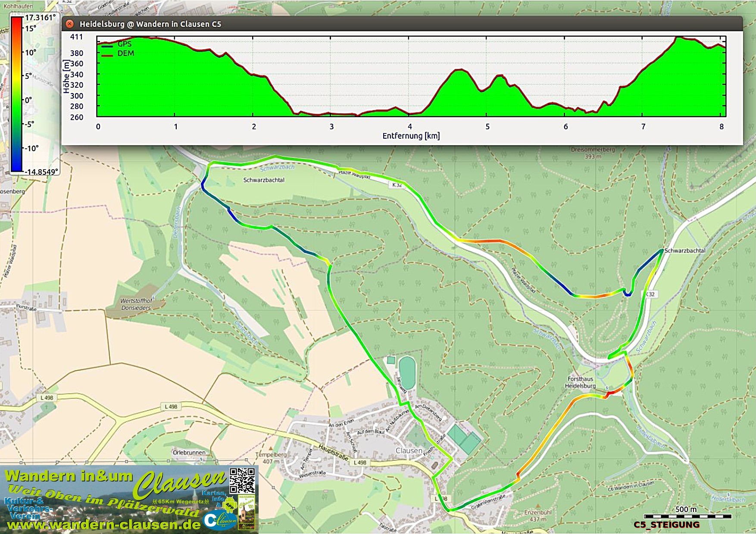
Task: Click the 'Clausen' village label
Action: pyautogui.click(x=409, y=450)
